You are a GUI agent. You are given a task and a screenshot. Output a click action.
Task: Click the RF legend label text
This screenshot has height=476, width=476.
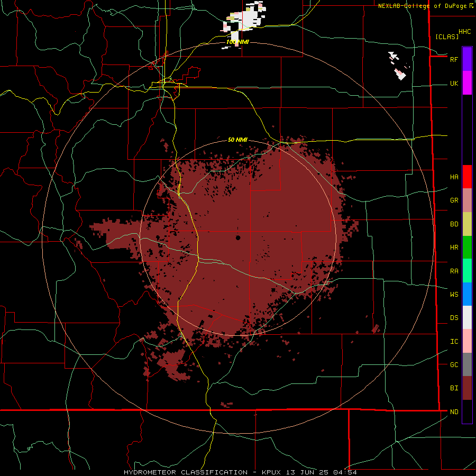tap(454, 59)
